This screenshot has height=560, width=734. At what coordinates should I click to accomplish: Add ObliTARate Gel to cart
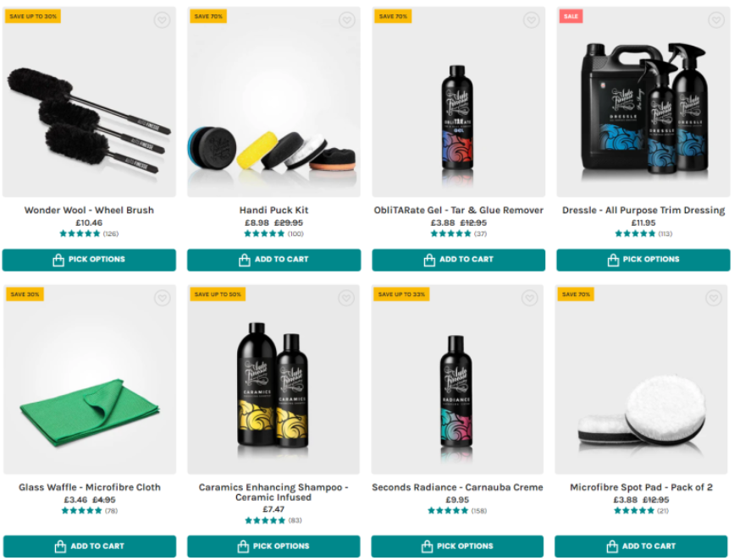pos(459,260)
